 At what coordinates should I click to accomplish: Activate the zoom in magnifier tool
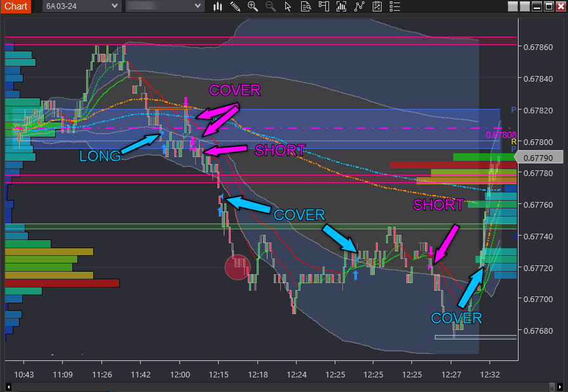click(252, 6)
